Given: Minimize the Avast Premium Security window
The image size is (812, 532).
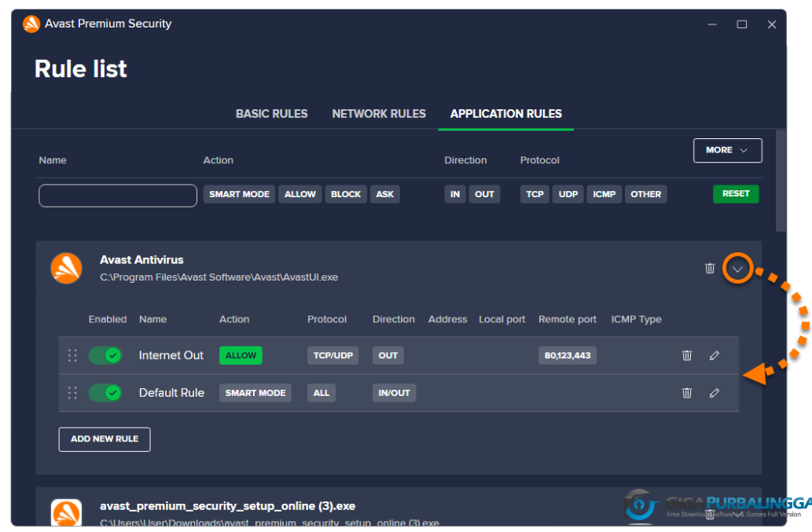Looking at the screenshot, I should [712, 24].
